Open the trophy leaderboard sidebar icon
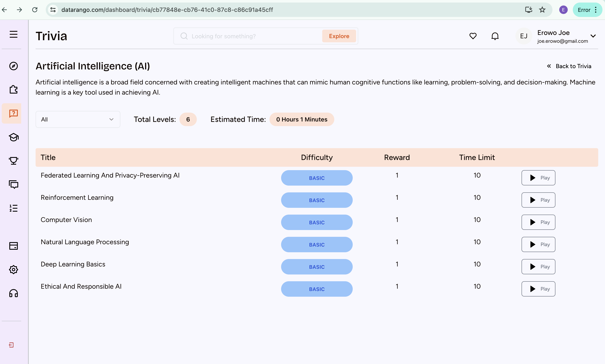The image size is (605, 364). (14, 161)
